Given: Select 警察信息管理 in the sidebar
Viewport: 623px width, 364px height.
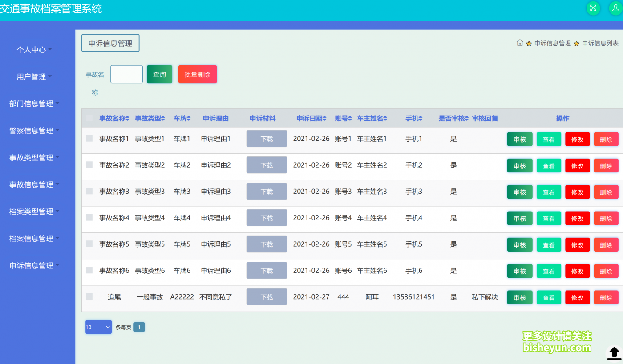Looking at the screenshot, I should tap(31, 131).
